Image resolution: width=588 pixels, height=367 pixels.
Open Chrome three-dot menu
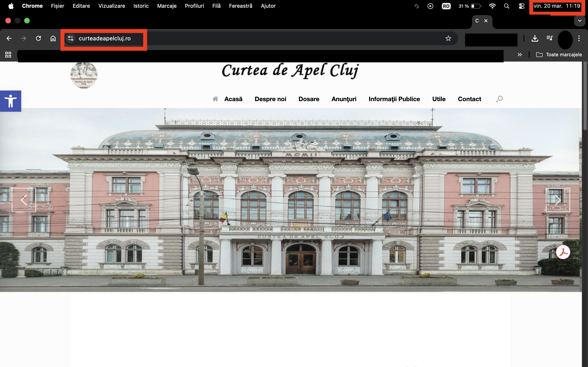click(579, 38)
